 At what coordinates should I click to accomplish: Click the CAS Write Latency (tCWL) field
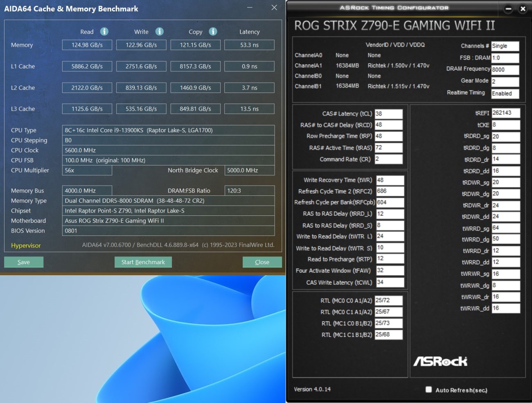pyautogui.click(x=390, y=282)
